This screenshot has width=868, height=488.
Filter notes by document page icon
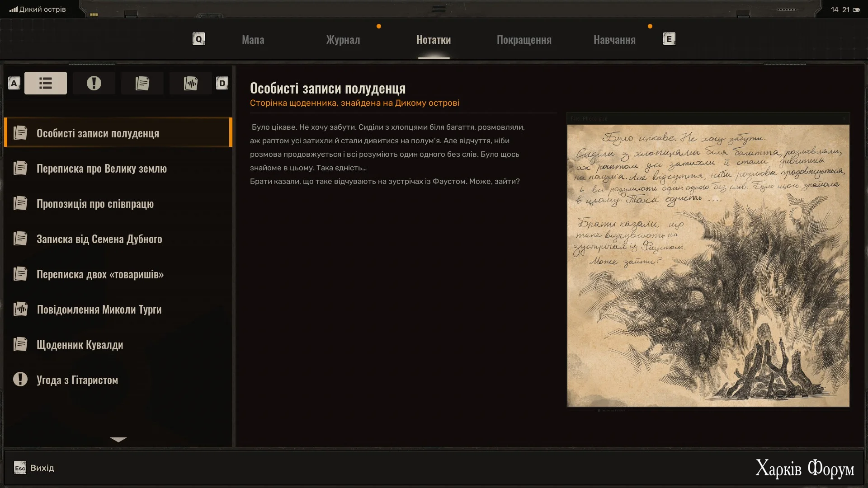pos(142,83)
